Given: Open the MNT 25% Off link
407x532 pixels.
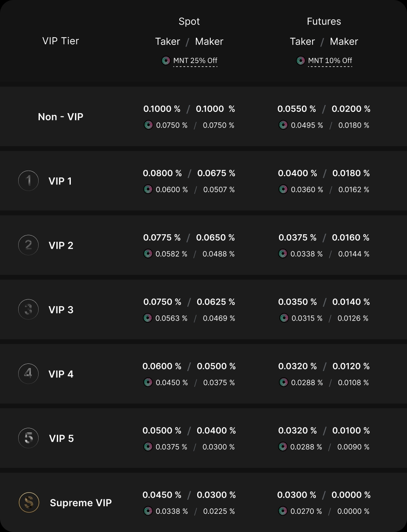Looking at the screenshot, I should [195, 61].
